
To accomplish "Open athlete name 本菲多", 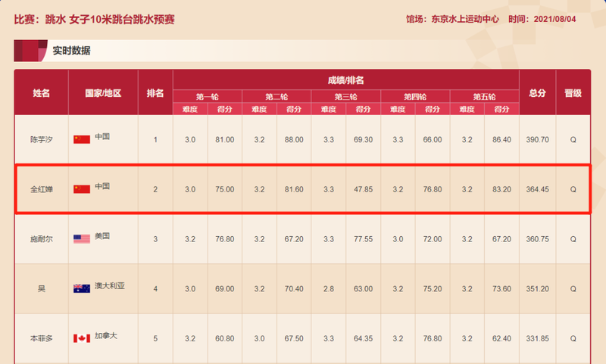I will point(41,338).
